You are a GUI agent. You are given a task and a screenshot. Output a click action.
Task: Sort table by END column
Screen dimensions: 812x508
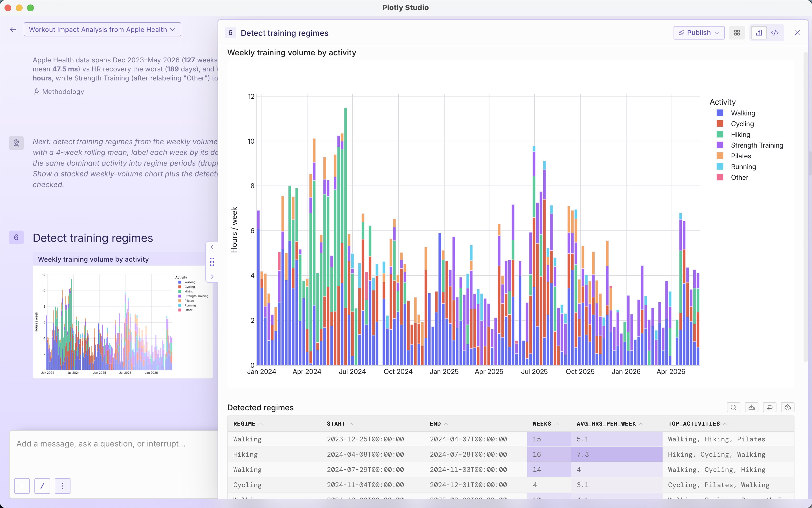pos(439,424)
